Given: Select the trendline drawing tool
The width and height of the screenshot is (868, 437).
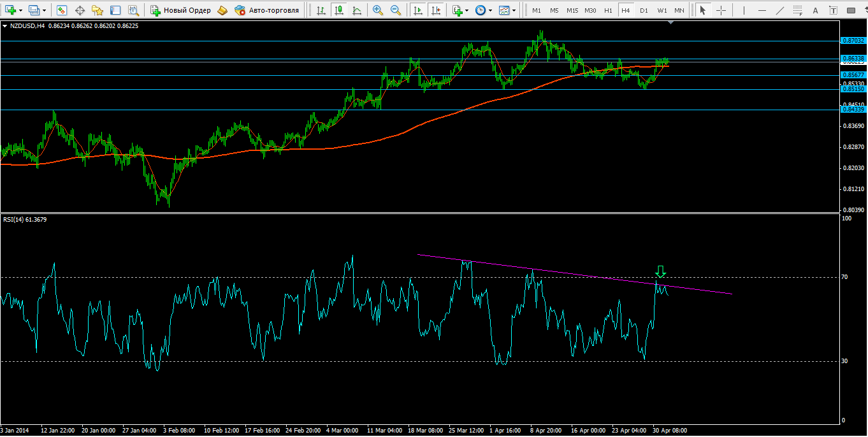Looking at the screenshot, I should point(779,10).
